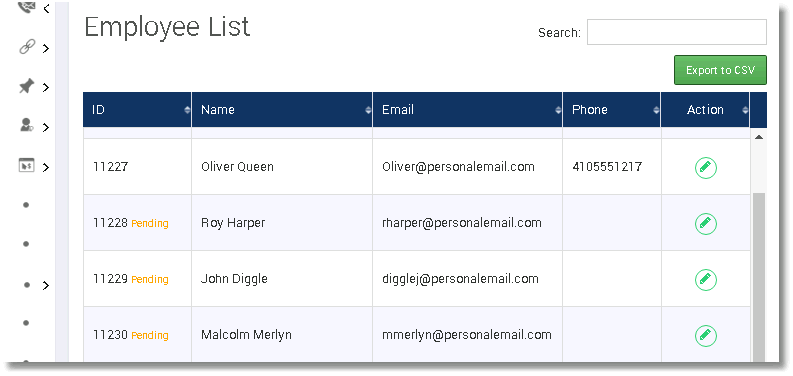Open the payment window sidebar icon

click(x=26, y=165)
